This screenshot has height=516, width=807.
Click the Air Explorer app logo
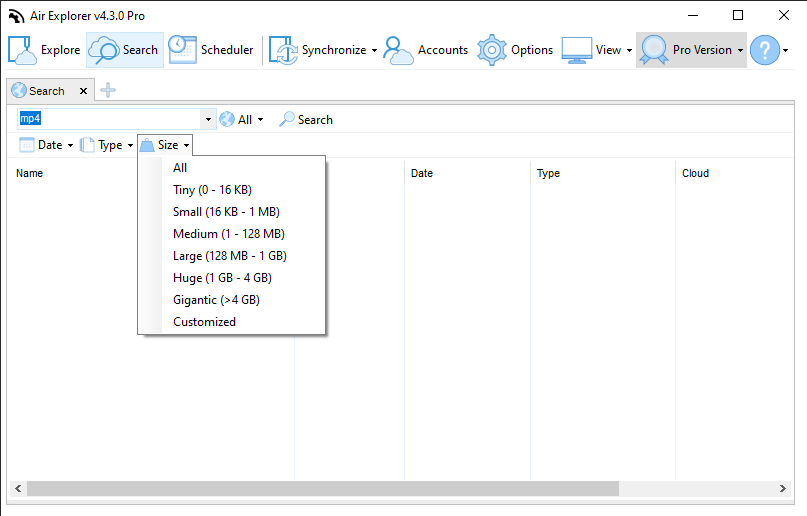coord(16,16)
